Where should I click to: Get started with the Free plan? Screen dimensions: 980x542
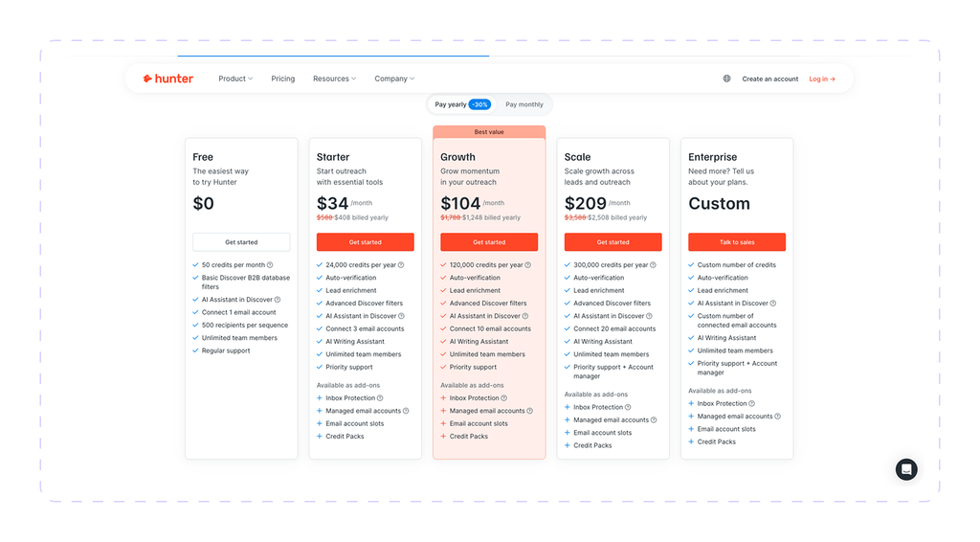point(241,242)
